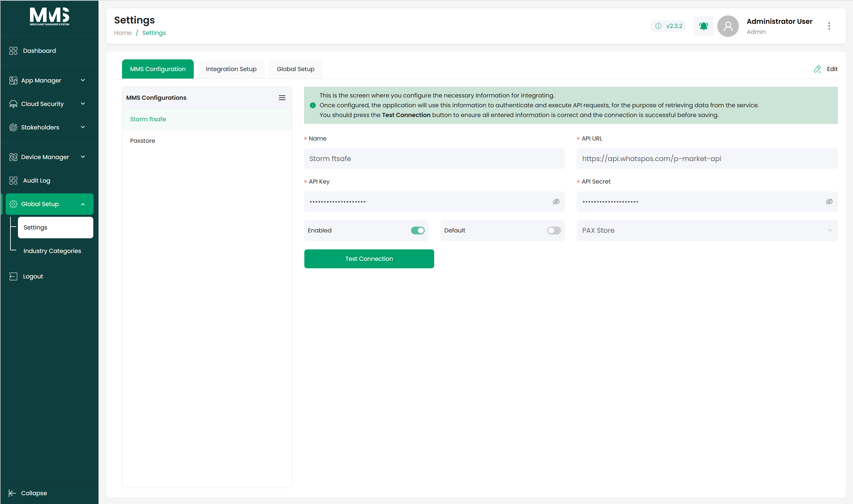This screenshot has height=504, width=853.
Task: Open the MMS Configurations hamburger menu
Action: pyautogui.click(x=282, y=98)
